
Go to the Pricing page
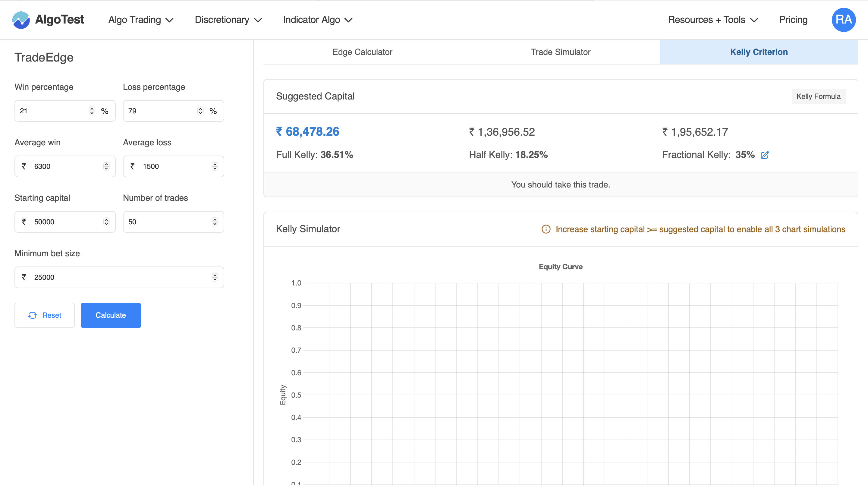tap(793, 20)
